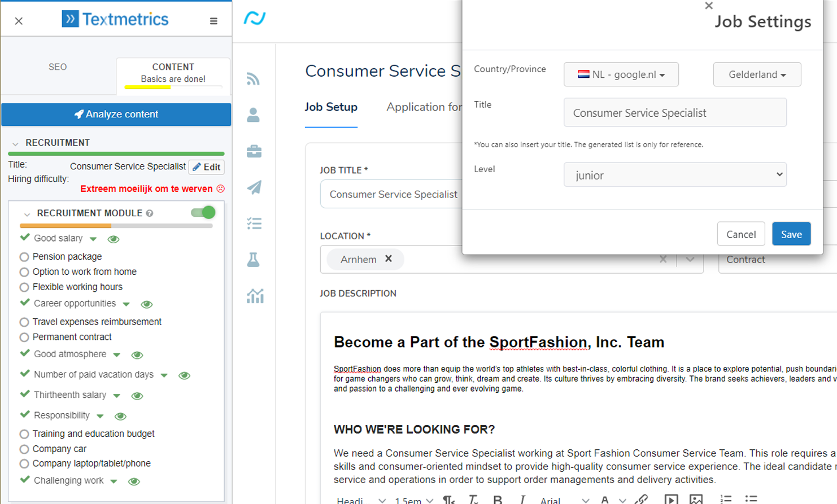Screen dimensions: 837x504
Task: Open the Application form tab
Action: point(424,107)
